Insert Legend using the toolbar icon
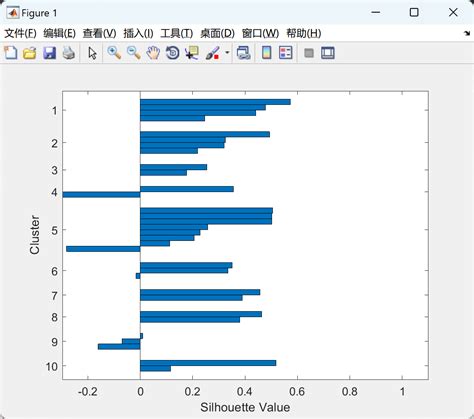The height and width of the screenshot is (419, 474). point(286,53)
